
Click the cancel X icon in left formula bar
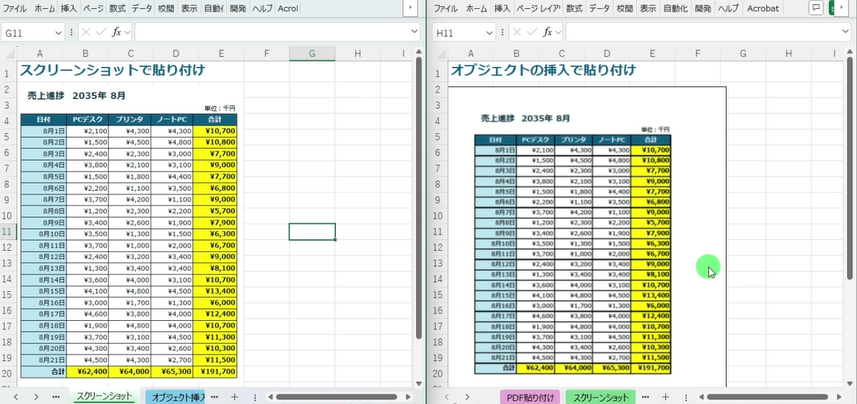point(86,32)
